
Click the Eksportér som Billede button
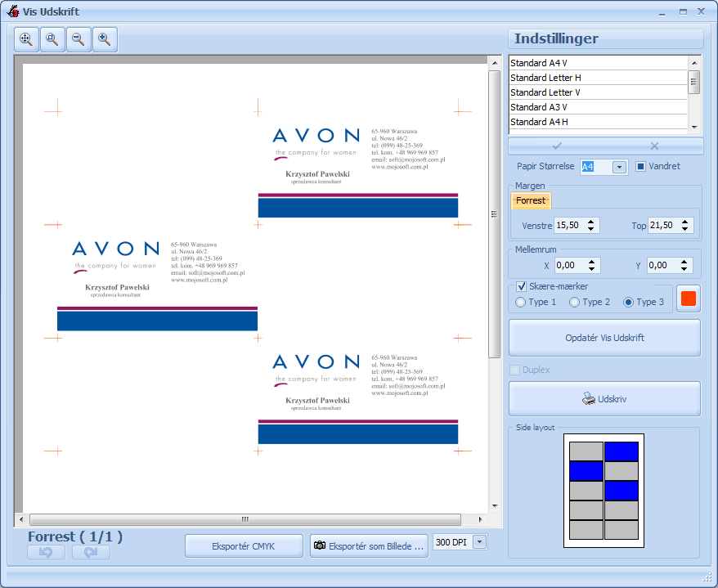[369, 546]
